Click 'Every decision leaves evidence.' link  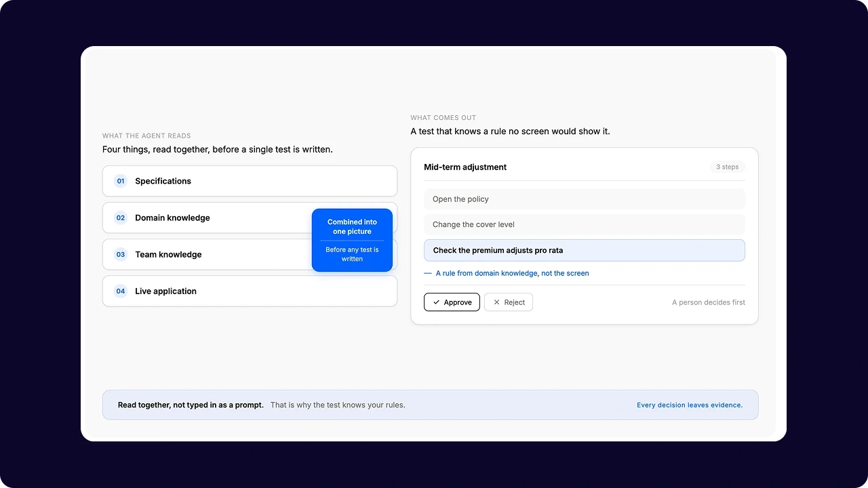pyautogui.click(x=690, y=405)
